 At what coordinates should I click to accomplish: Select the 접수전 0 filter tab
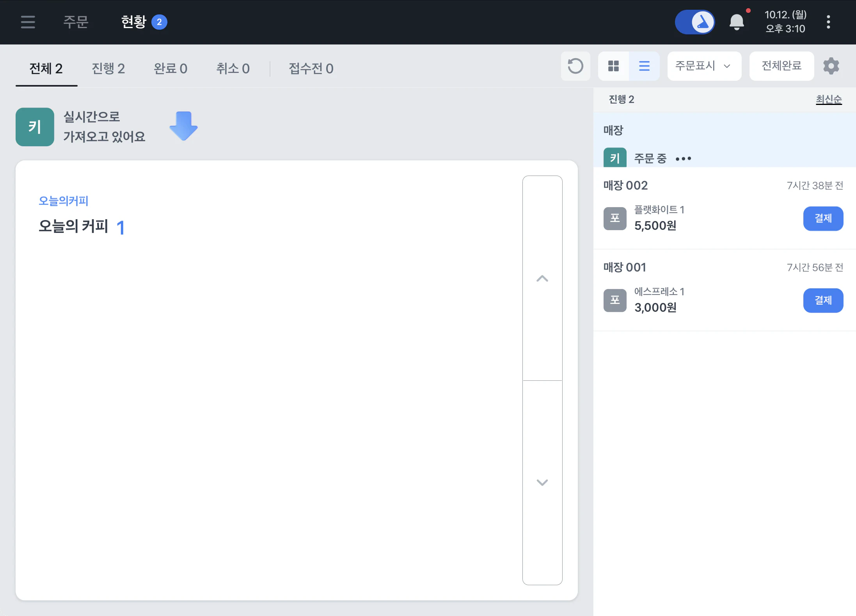[311, 69]
